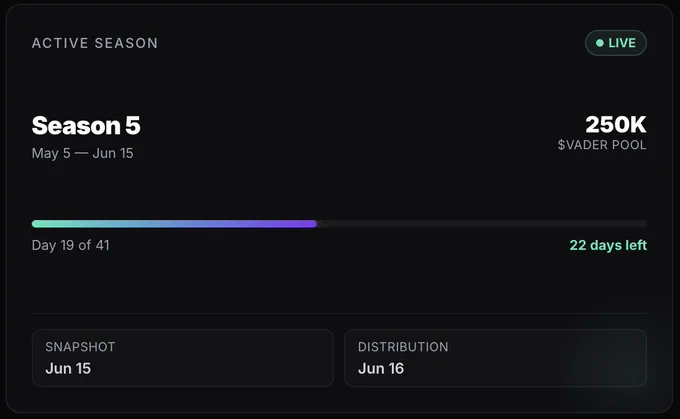The image size is (680, 419).
Task: Click the Jun 15 snapshot date
Action: tap(68, 369)
